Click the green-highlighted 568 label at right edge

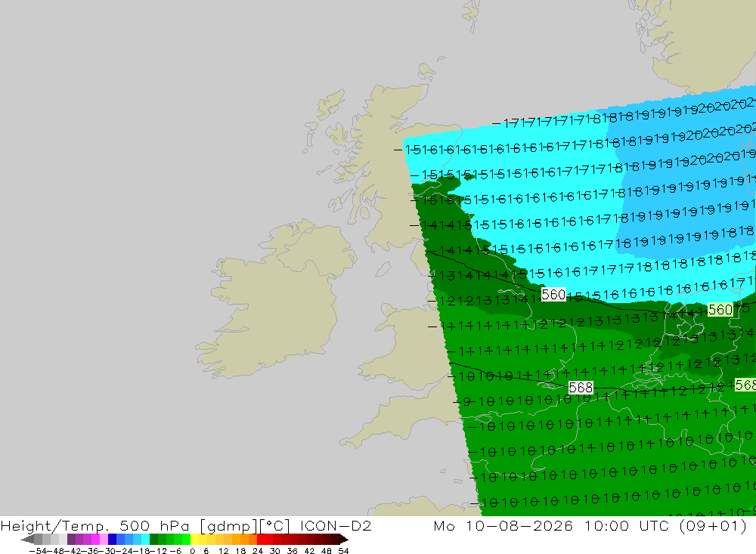tap(745, 385)
